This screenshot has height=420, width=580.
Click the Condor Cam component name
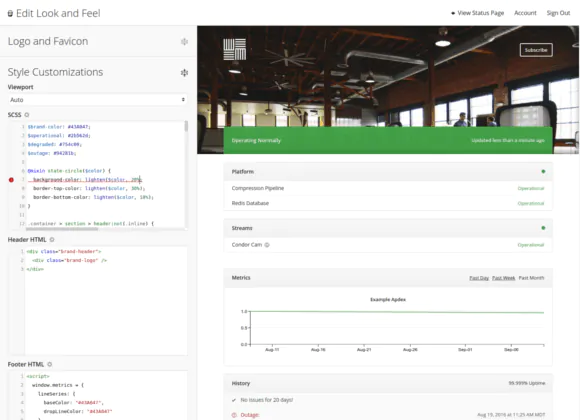click(247, 245)
